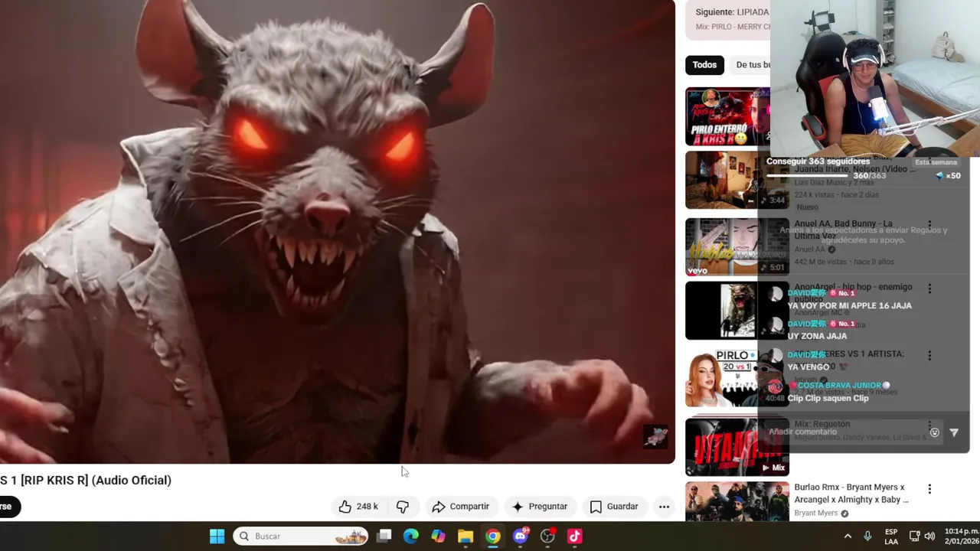Open OBS Studio from the taskbar
Image resolution: width=980 pixels, height=551 pixels.
pos(547,536)
